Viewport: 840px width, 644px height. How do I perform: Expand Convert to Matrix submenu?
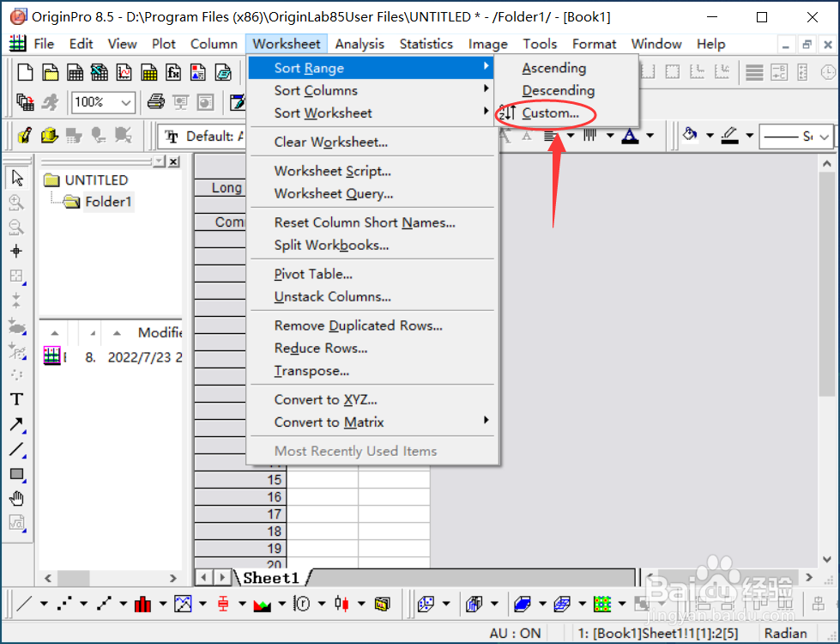(x=371, y=422)
